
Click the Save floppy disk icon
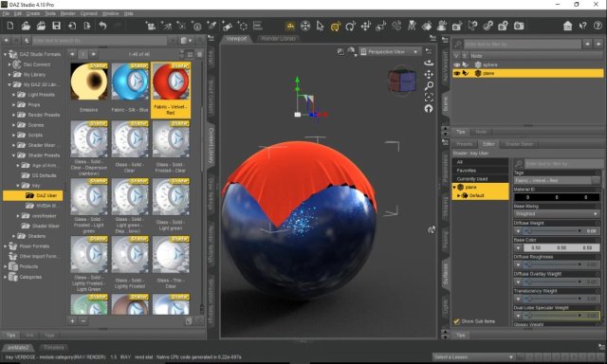tap(57, 26)
